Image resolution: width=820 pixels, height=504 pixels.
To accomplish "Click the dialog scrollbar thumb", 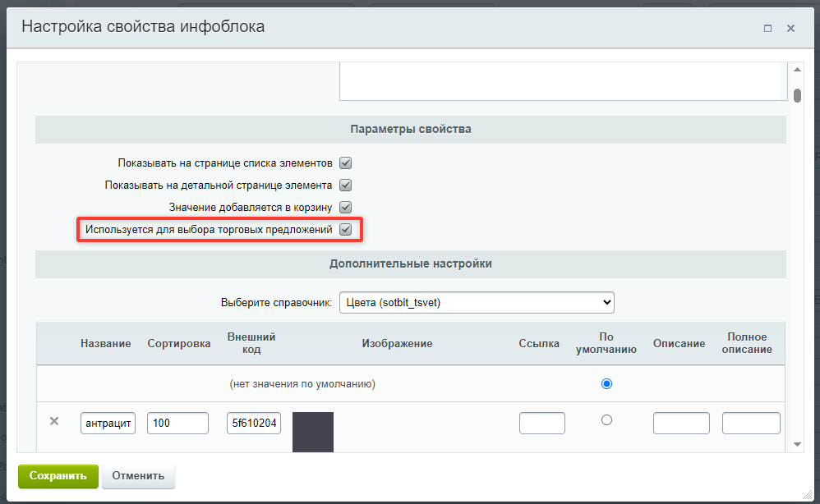I will [x=797, y=95].
